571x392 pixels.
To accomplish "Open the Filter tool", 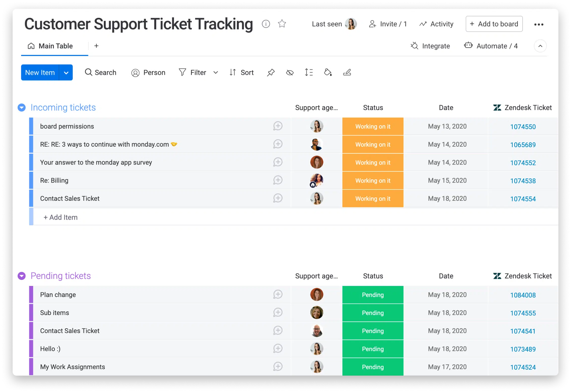I will 193,73.
